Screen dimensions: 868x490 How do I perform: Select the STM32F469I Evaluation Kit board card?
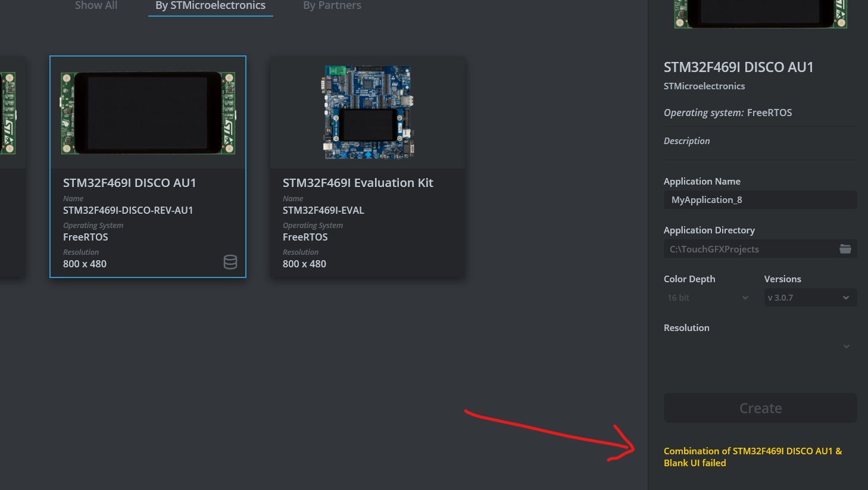click(x=367, y=167)
